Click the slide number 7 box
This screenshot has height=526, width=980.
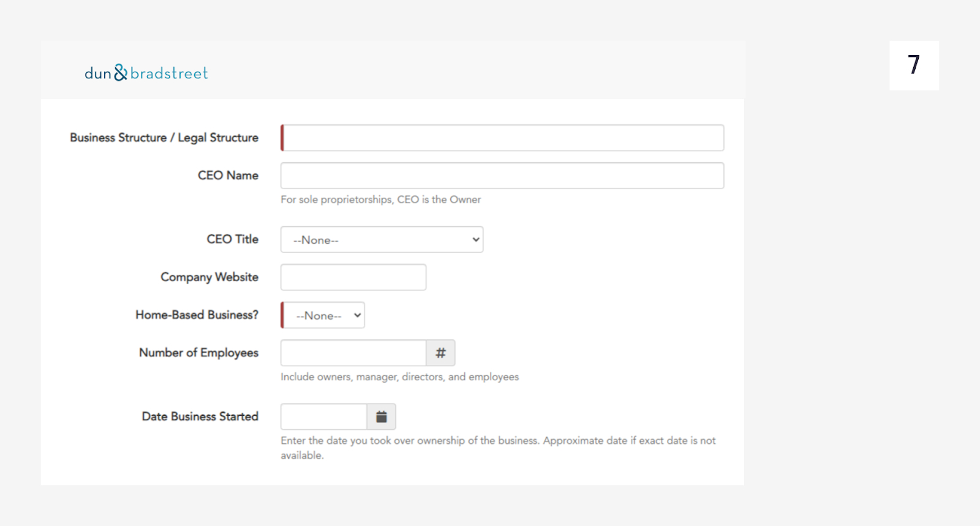pyautogui.click(x=914, y=66)
